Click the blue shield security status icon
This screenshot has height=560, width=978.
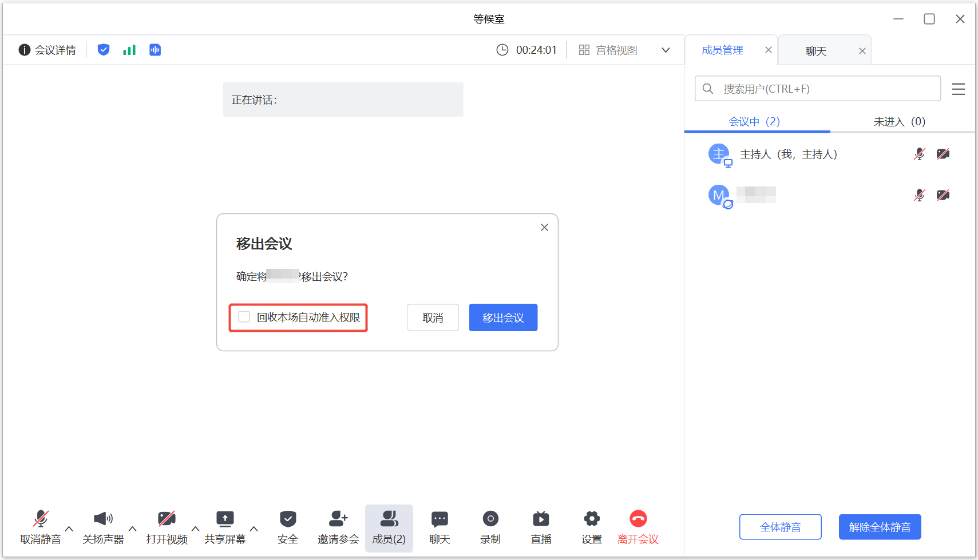click(104, 50)
